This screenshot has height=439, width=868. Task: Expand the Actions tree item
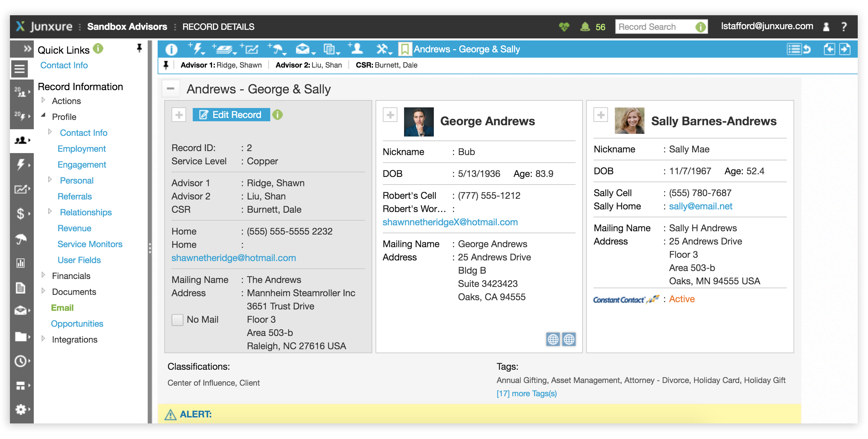tap(43, 100)
